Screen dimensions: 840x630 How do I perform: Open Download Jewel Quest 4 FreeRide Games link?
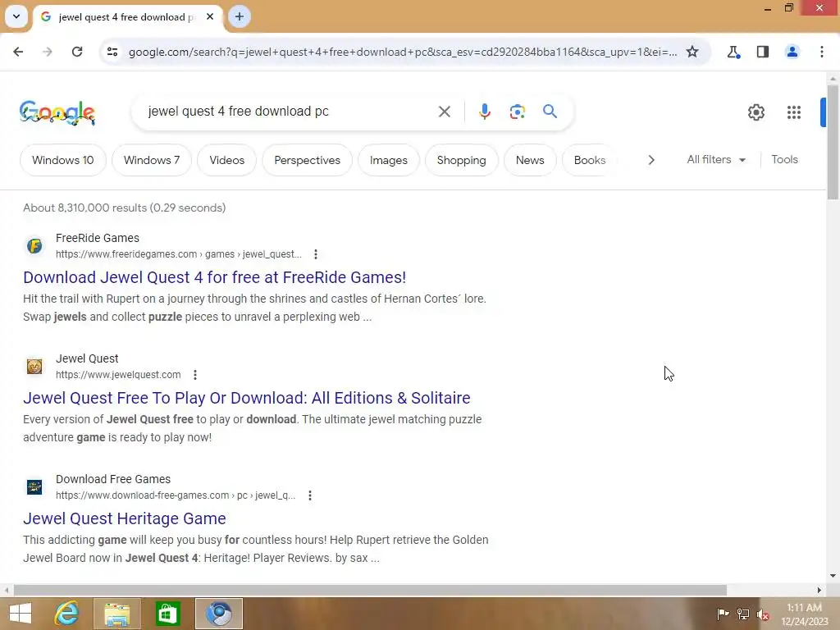pos(214,277)
